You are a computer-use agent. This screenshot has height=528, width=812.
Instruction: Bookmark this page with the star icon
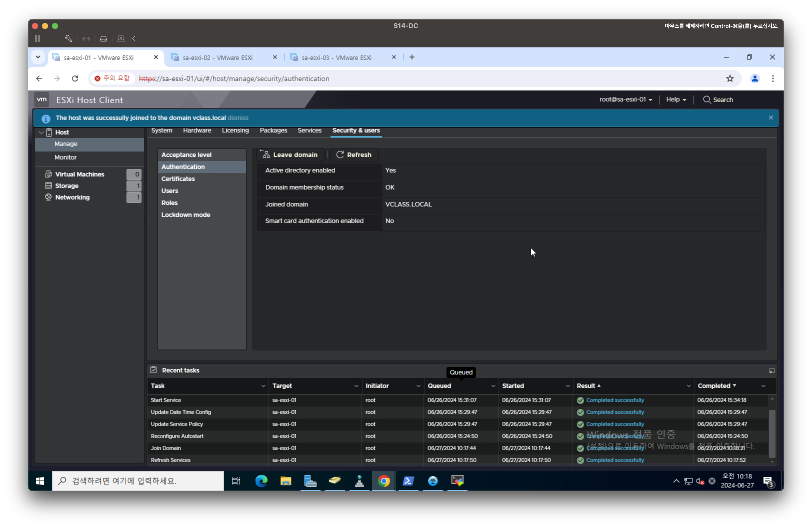pos(730,79)
